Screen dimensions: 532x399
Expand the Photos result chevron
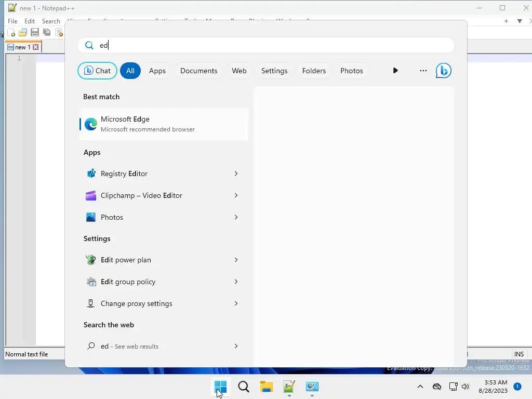click(x=236, y=217)
